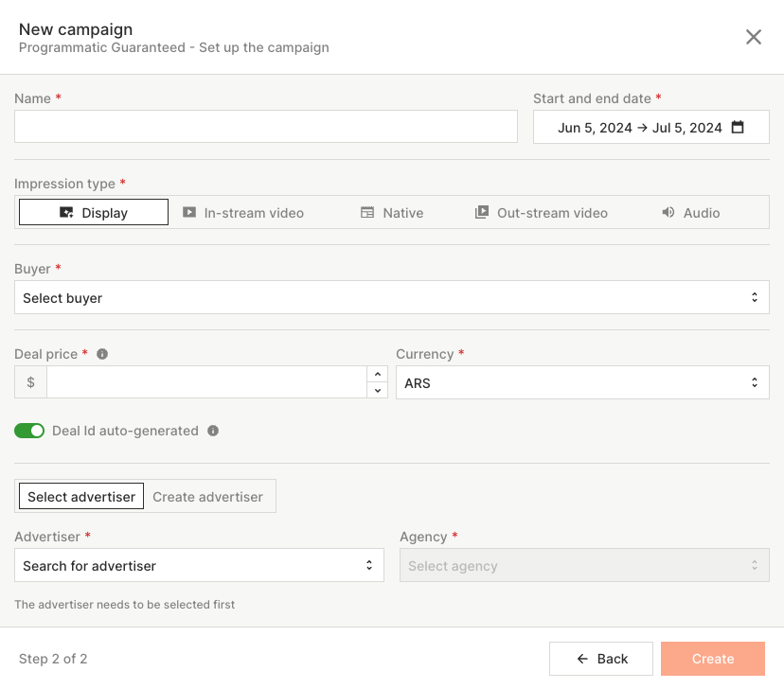Click the calendar icon in date field
Viewport: 784px width, 689px height.
click(x=738, y=128)
